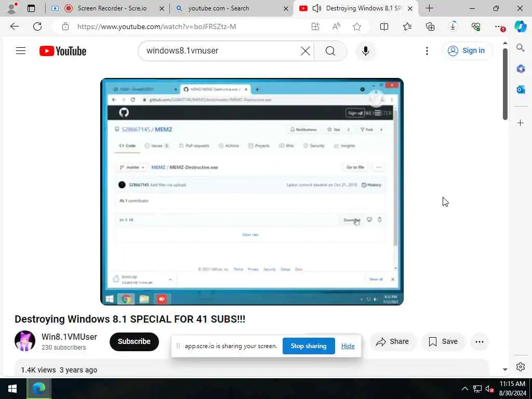
Task: Save the video to a playlist
Action: [443, 341]
